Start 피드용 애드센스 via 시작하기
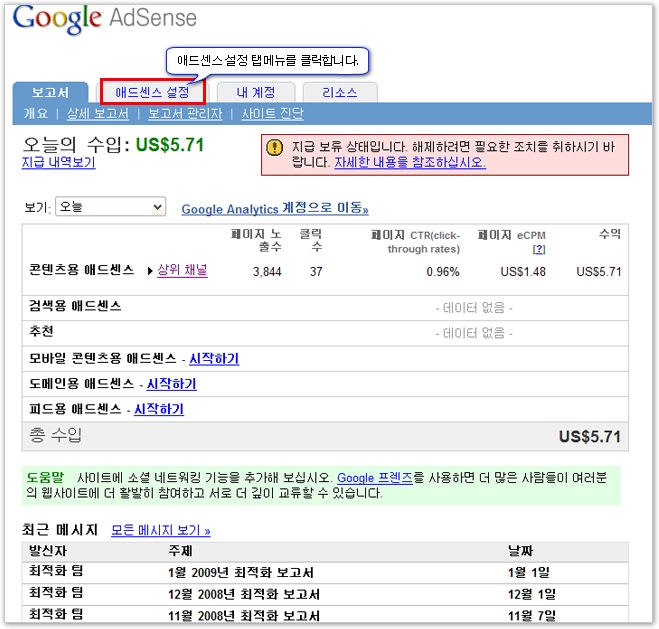 pos(159,409)
